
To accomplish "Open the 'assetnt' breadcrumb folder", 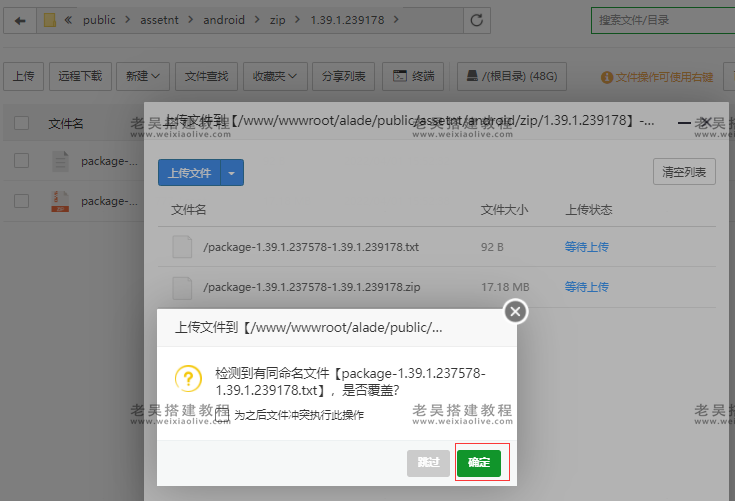I will [159, 20].
